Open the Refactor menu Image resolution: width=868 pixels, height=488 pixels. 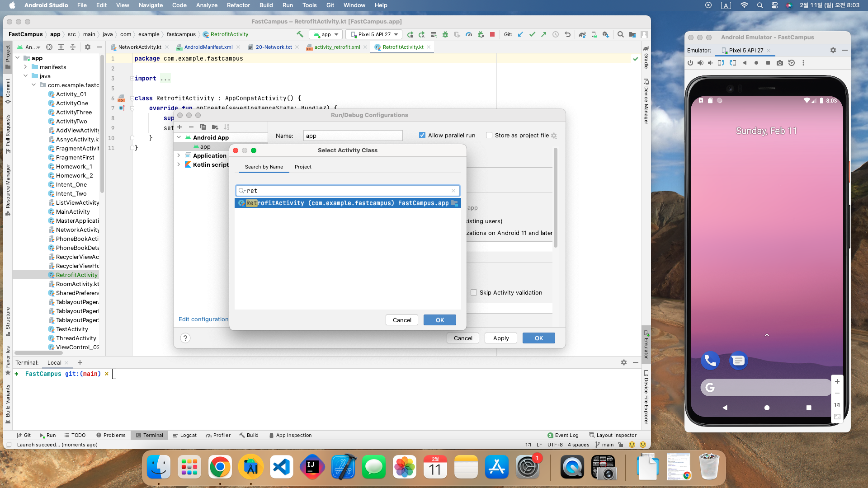[238, 5]
